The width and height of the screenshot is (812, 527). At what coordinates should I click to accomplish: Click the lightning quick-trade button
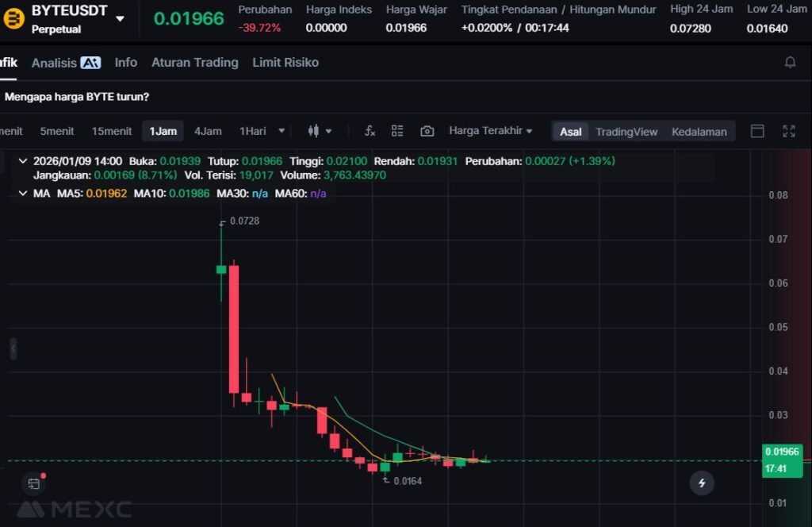click(701, 482)
